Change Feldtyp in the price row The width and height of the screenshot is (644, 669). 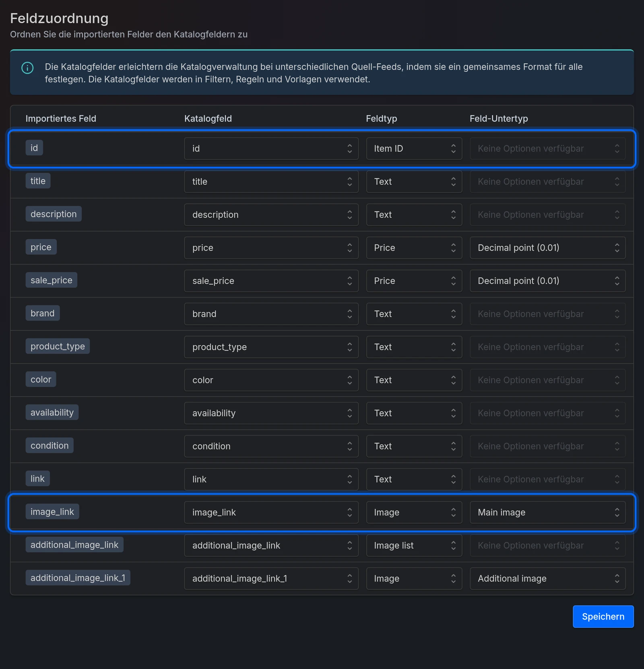[414, 248]
